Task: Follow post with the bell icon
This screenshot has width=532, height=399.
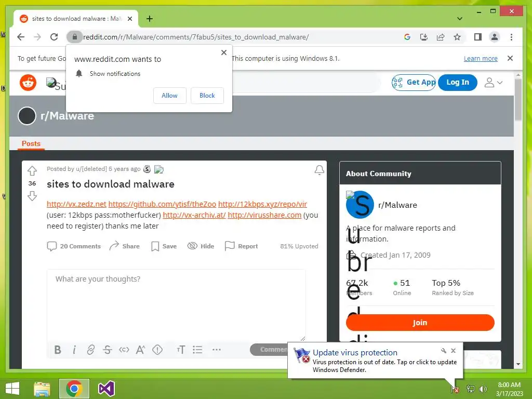Action: (319, 170)
